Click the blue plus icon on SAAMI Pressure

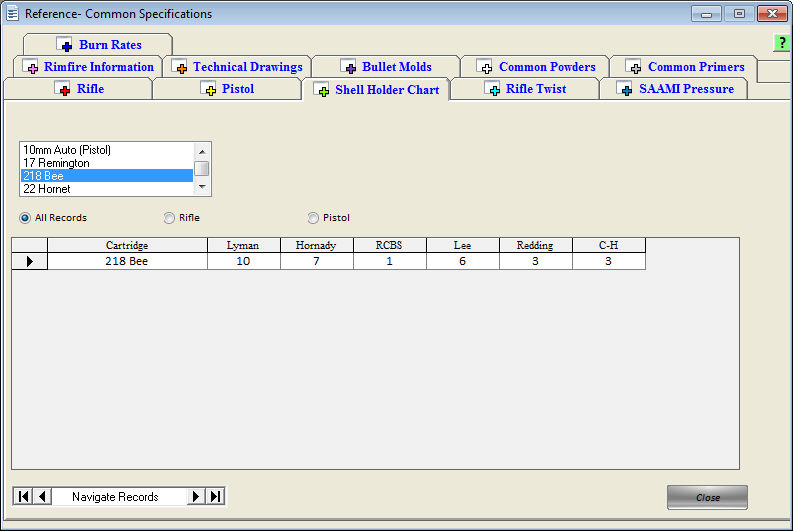(625, 88)
